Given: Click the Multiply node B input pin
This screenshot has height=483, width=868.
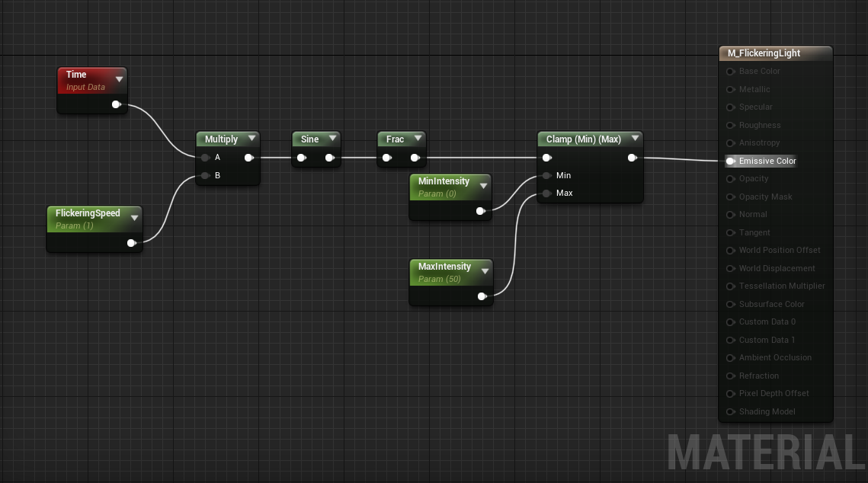Looking at the screenshot, I should 205,175.
